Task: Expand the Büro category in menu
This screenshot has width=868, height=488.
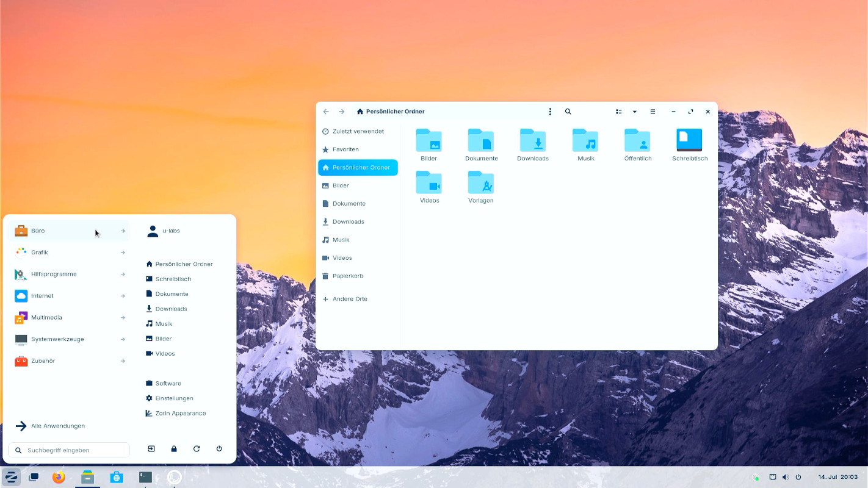Action: click(70, 231)
